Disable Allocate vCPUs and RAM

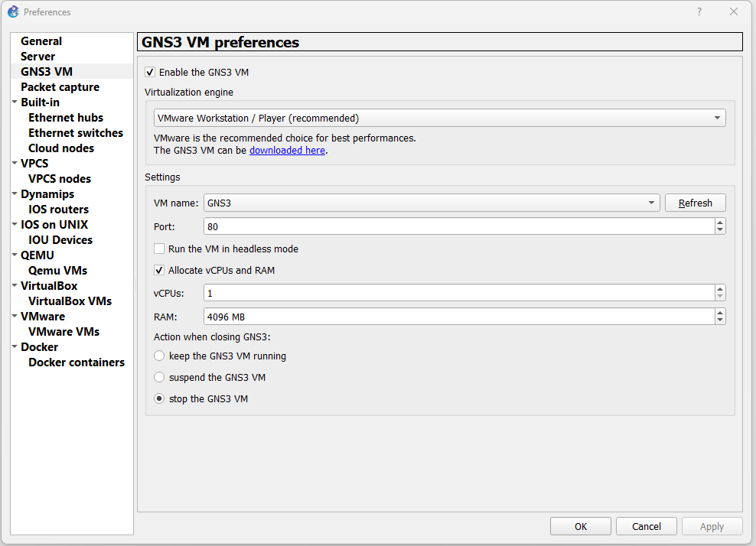click(x=159, y=270)
